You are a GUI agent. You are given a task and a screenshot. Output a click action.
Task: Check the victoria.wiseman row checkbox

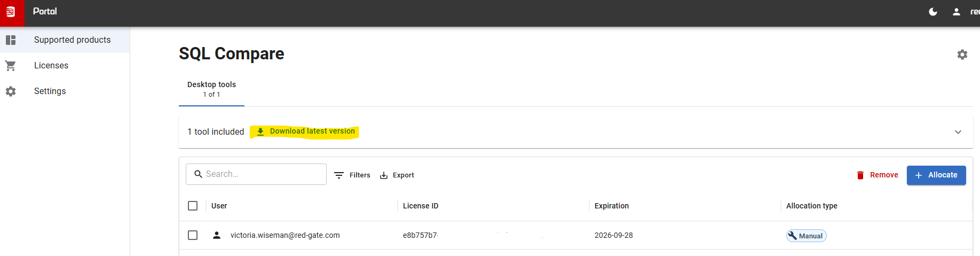(x=193, y=235)
